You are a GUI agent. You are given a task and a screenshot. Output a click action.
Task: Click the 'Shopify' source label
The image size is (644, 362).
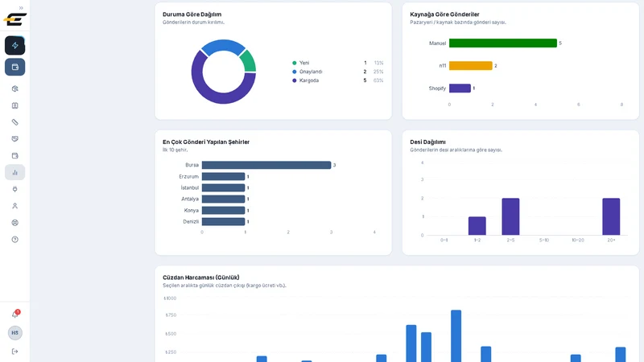[437, 88]
